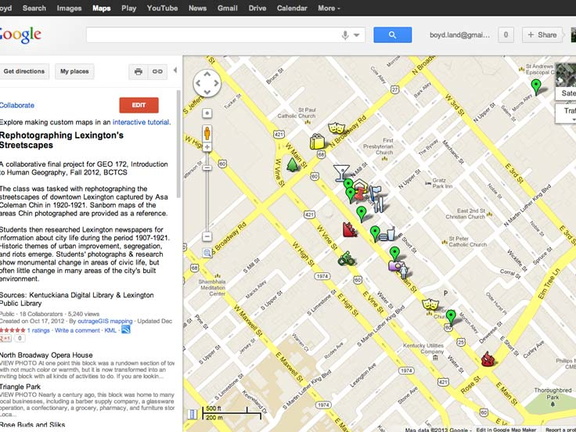Collapse the side panel arrow

[175, 70]
